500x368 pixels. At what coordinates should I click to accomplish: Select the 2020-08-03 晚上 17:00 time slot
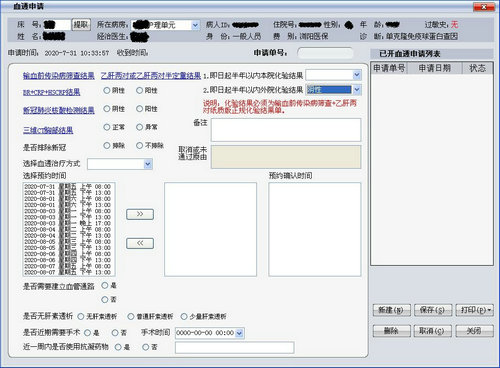(68, 223)
